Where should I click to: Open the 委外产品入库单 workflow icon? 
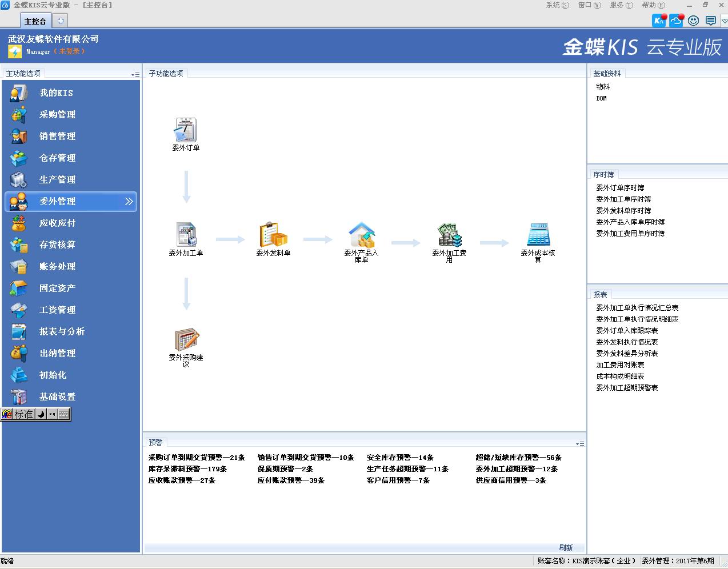(x=361, y=235)
